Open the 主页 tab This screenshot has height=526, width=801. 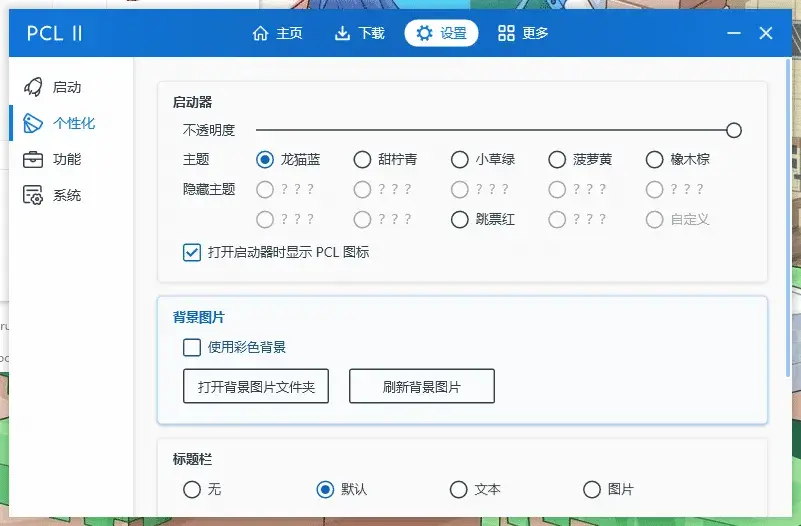pos(277,33)
